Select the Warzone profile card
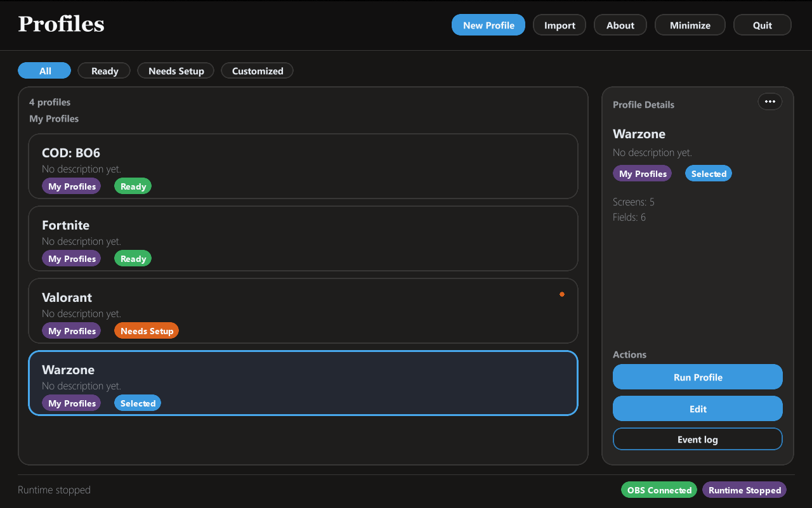This screenshot has width=812, height=508. 303,383
